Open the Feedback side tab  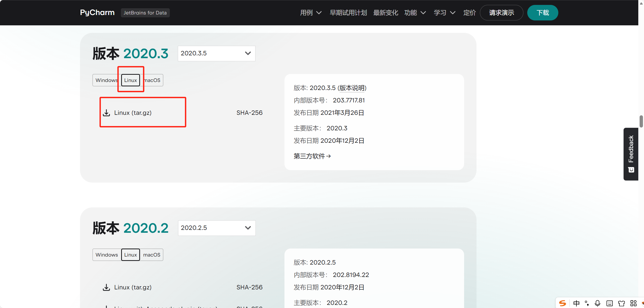pos(631,154)
